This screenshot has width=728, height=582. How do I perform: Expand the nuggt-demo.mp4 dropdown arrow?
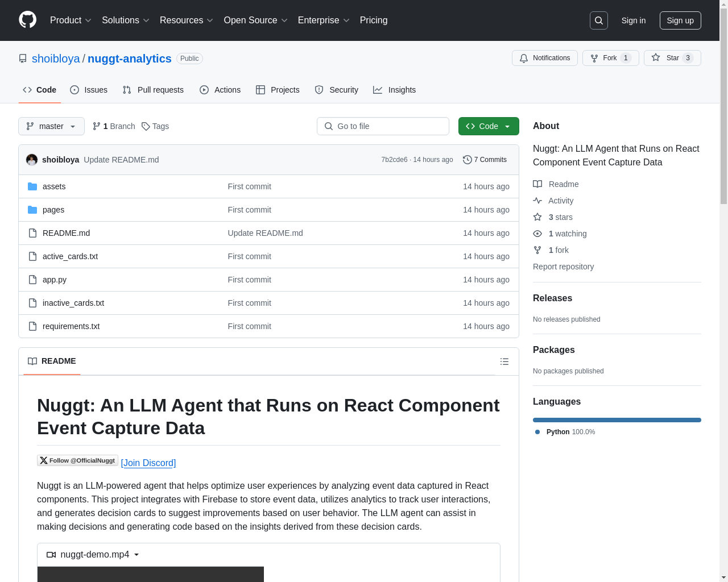point(136,555)
